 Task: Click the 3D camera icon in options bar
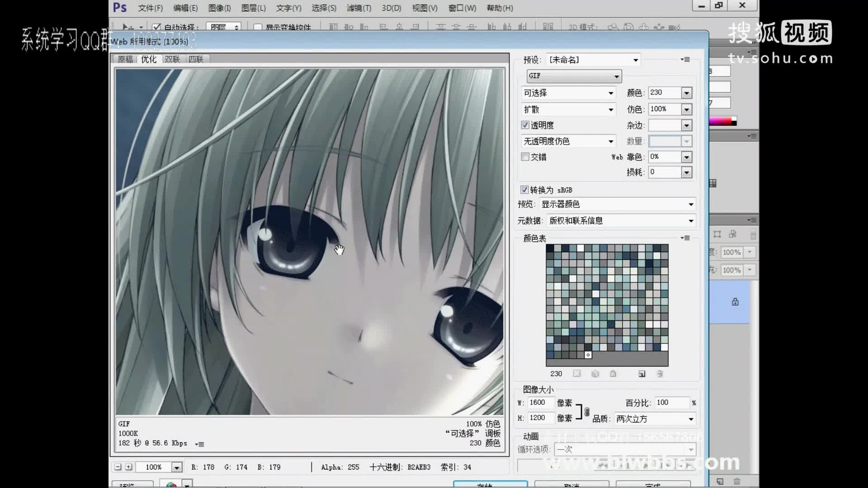[674, 28]
